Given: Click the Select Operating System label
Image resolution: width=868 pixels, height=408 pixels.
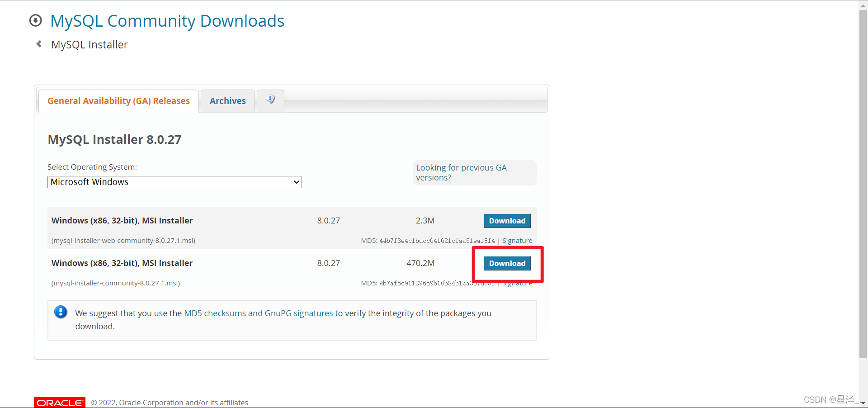Looking at the screenshot, I should 92,167.
